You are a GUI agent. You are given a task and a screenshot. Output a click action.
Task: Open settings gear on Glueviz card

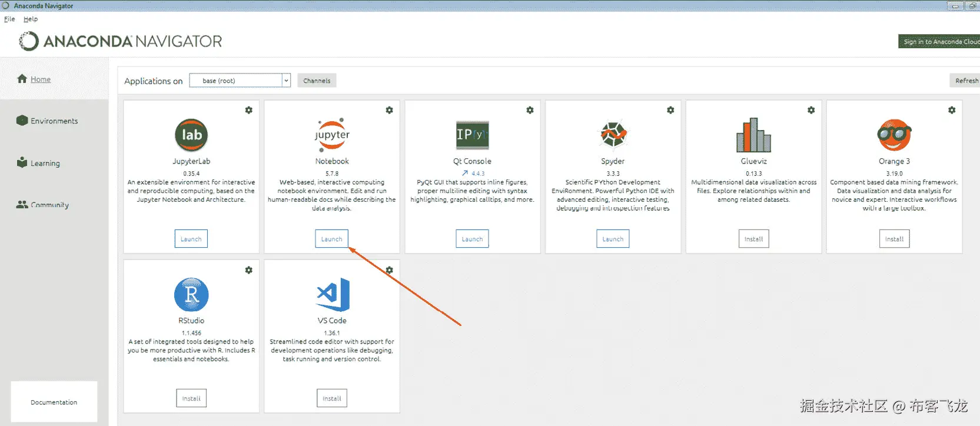tap(811, 110)
